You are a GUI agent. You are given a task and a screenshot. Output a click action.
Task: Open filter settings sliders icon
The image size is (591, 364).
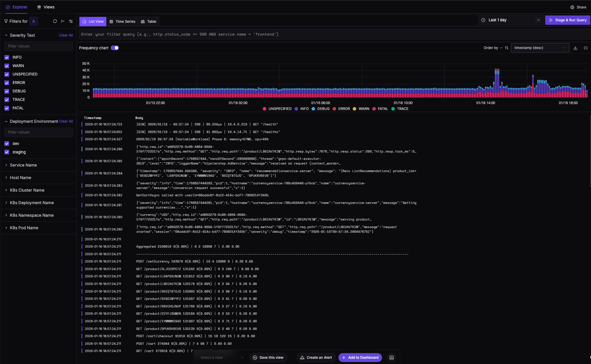(71, 21)
